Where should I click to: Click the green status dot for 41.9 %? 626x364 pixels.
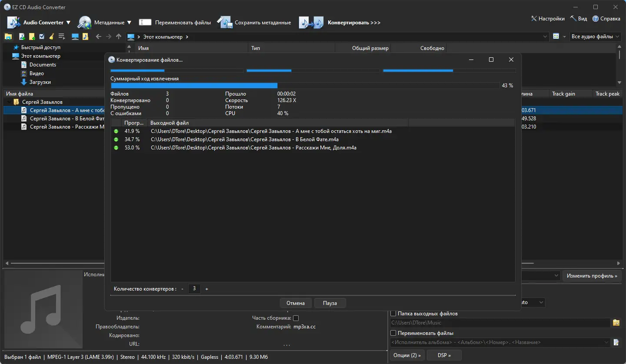tap(116, 131)
